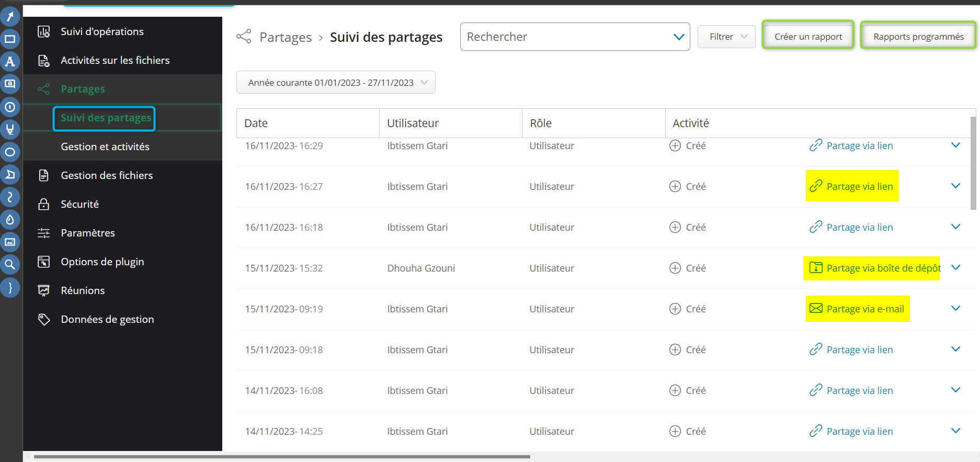The width and height of the screenshot is (980, 462).
Task: Click the share icon beside Partages breadcrumb
Action: (244, 37)
